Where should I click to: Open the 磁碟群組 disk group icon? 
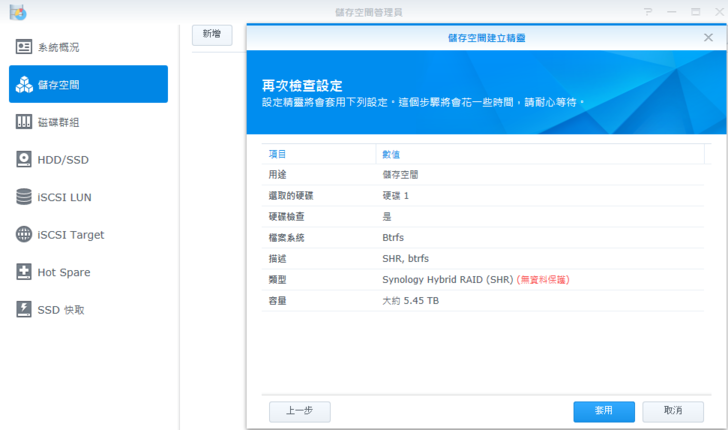coord(24,122)
